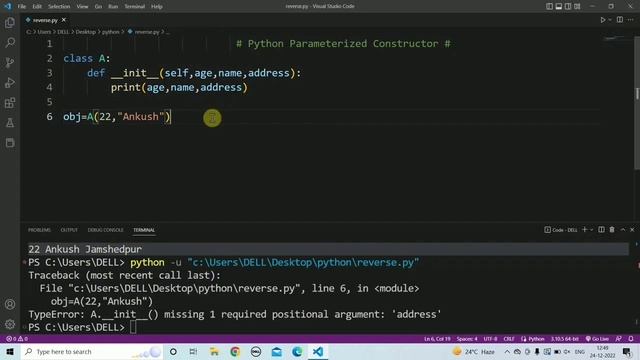This screenshot has width=640, height=360.
Task: Select the Code - DELL terminal label
Action: coord(561,230)
